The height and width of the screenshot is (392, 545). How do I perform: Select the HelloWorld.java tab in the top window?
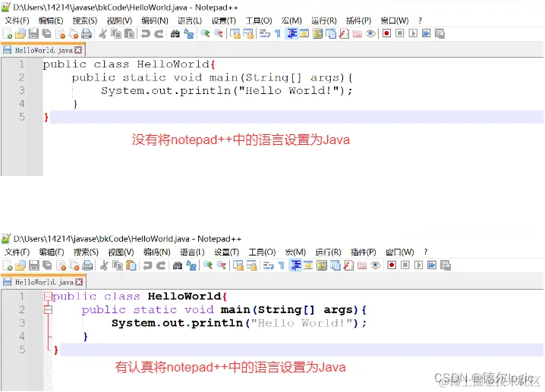(x=43, y=50)
